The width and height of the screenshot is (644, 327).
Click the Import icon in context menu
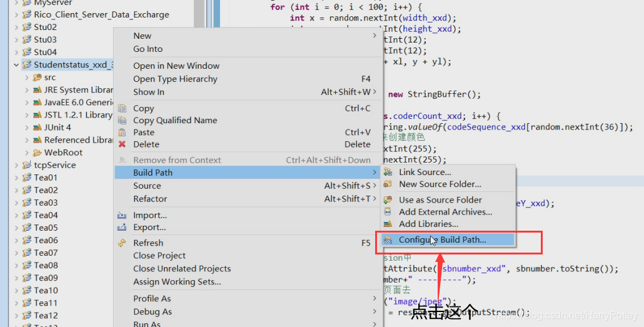(122, 215)
